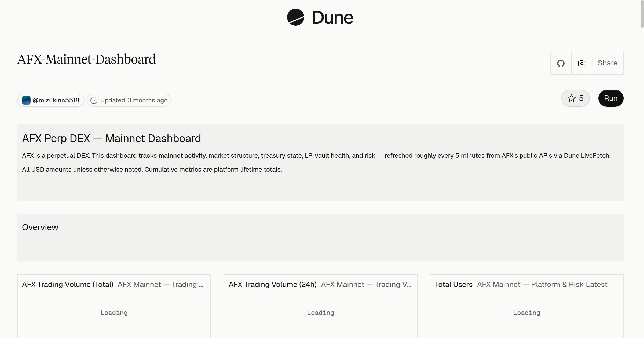Click the Updated 3 months ago badge
The height and width of the screenshot is (338, 644).
click(x=129, y=100)
